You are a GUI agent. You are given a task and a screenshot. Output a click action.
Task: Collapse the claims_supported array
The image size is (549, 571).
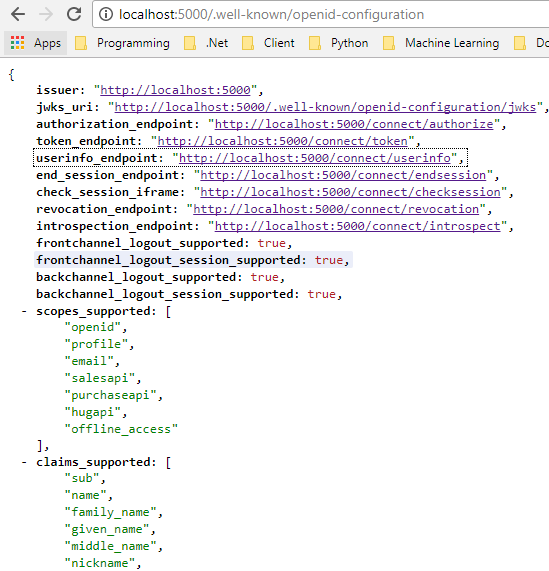(x=24, y=462)
